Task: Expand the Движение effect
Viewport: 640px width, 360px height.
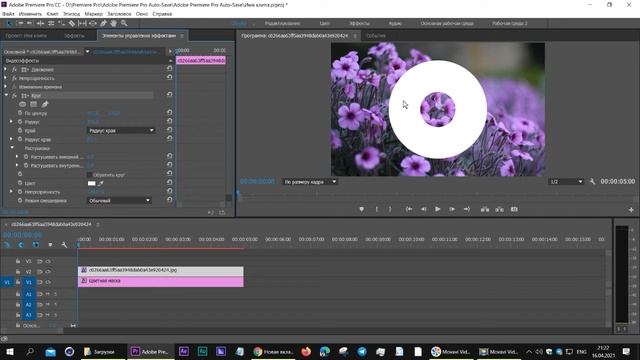Action: (6, 69)
